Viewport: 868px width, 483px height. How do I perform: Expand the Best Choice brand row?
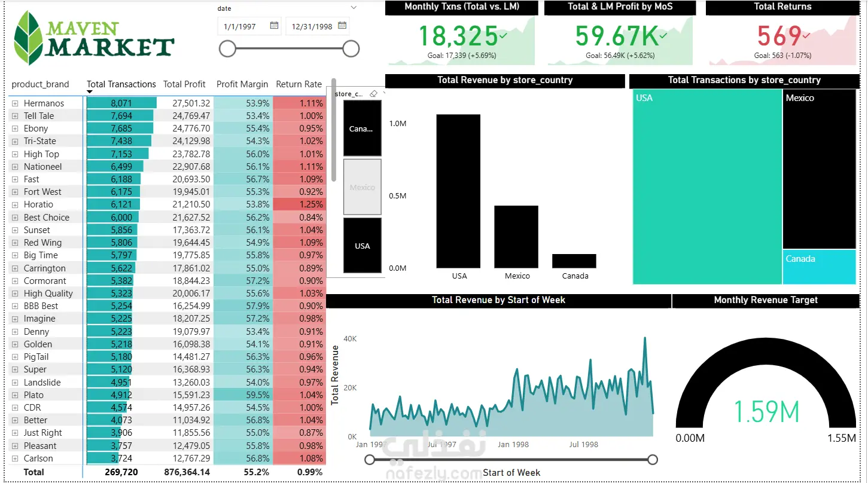(16, 218)
